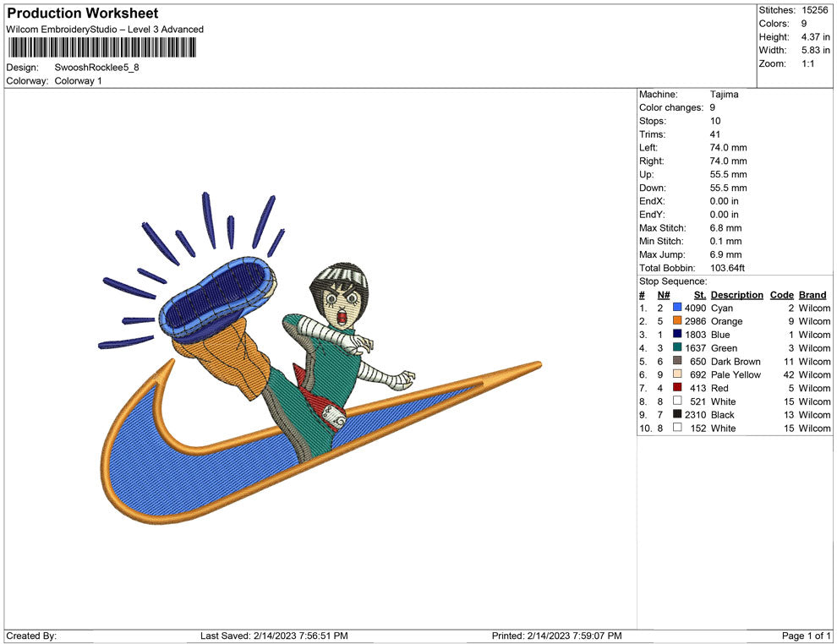Click the embroidery design preview image
This screenshot has height=644, width=837.
tap(320, 357)
